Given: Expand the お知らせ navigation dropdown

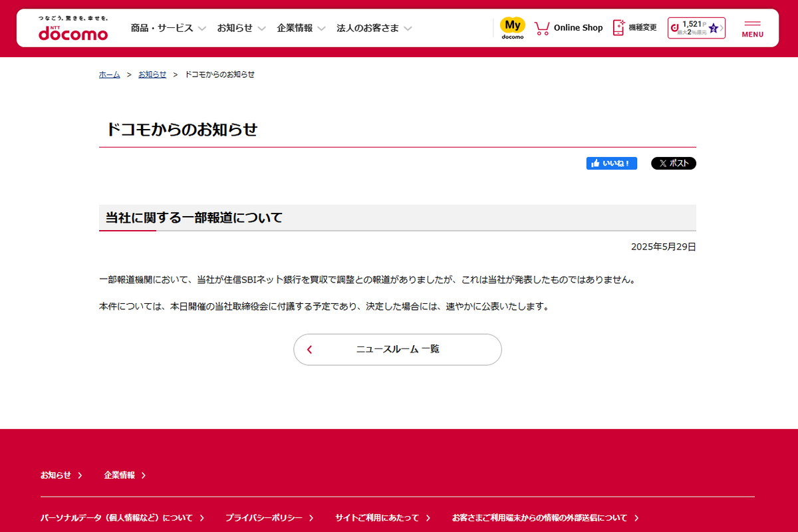Looking at the screenshot, I should [236, 28].
